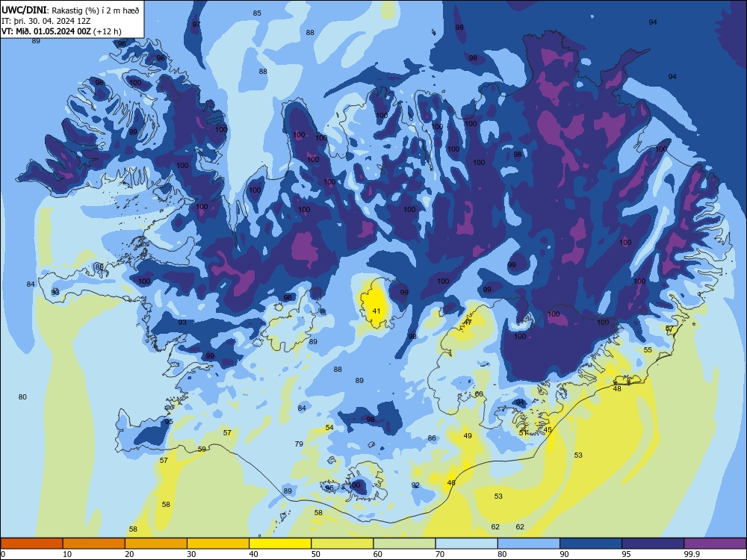Click the "20" legend scale label
747x560 pixels.
click(129, 554)
